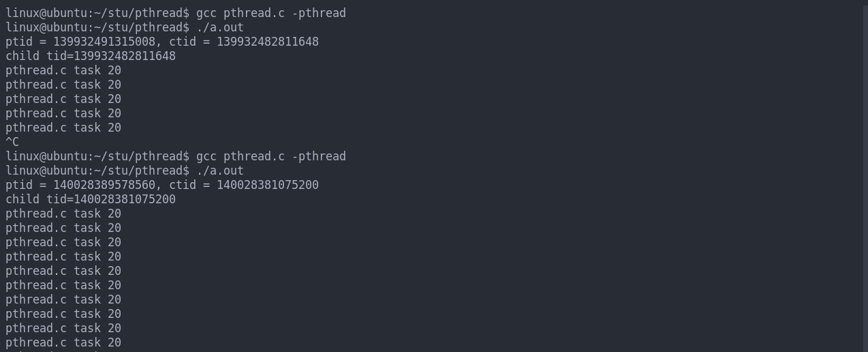Click ctid value 140028381075200
The width and height of the screenshot is (868, 352).
coord(268,185)
